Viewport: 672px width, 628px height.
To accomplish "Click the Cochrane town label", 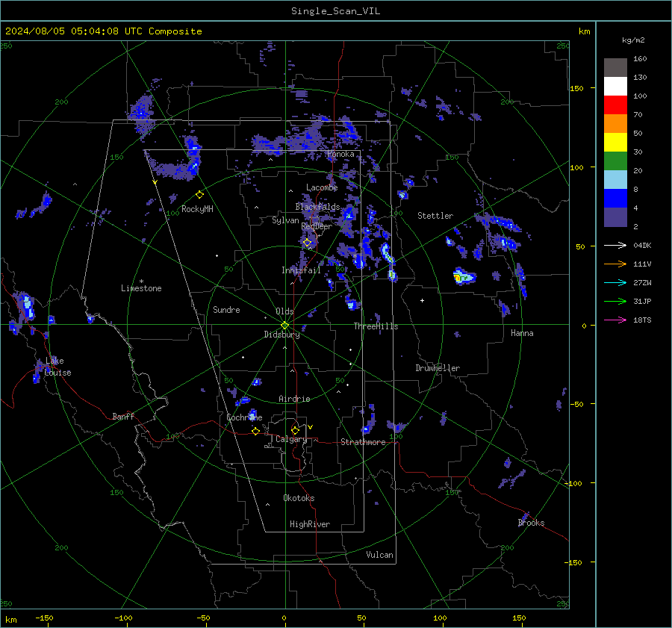I will point(244,417).
